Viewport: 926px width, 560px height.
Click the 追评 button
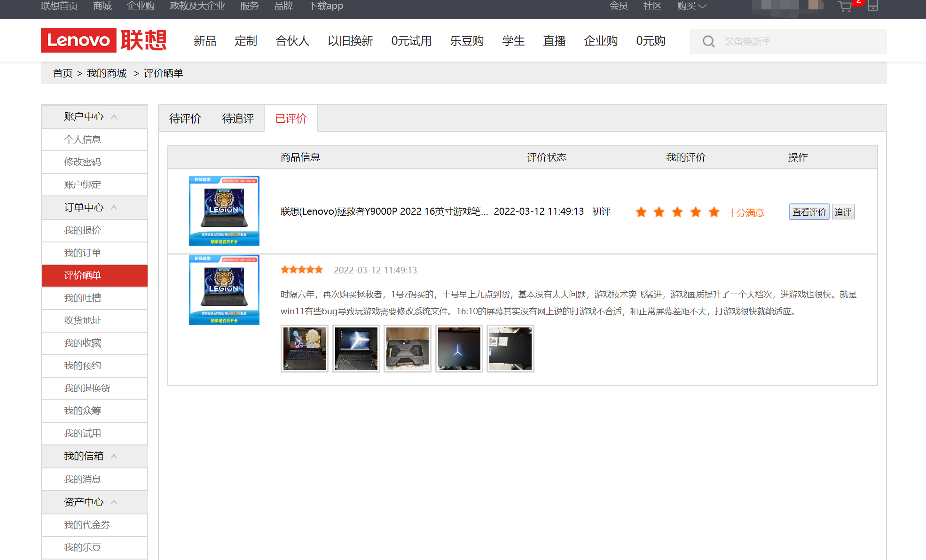coord(843,212)
